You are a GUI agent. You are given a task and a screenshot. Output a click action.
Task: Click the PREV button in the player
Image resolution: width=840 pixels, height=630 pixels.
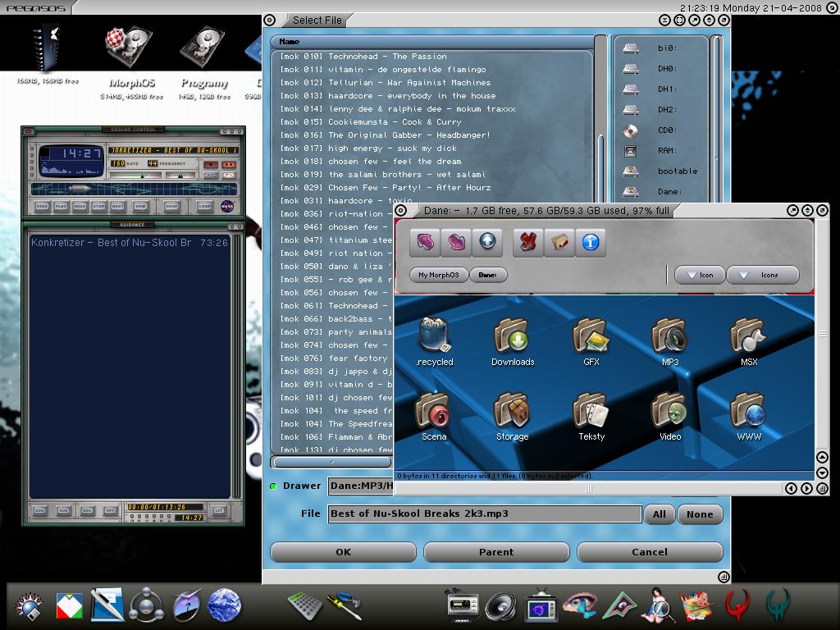click(43, 206)
